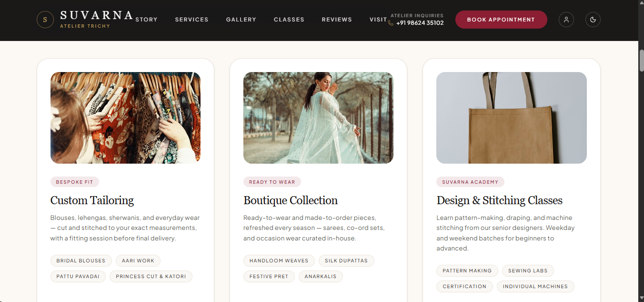Click the Anarkalis tag

321,276
